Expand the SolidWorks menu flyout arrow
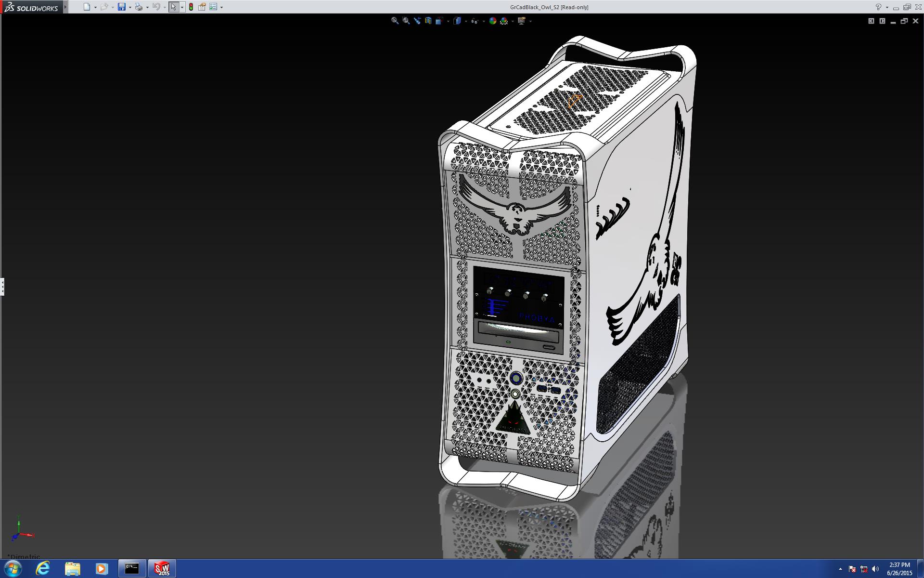Viewport: 924px width, 578px height. pyautogui.click(x=65, y=7)
